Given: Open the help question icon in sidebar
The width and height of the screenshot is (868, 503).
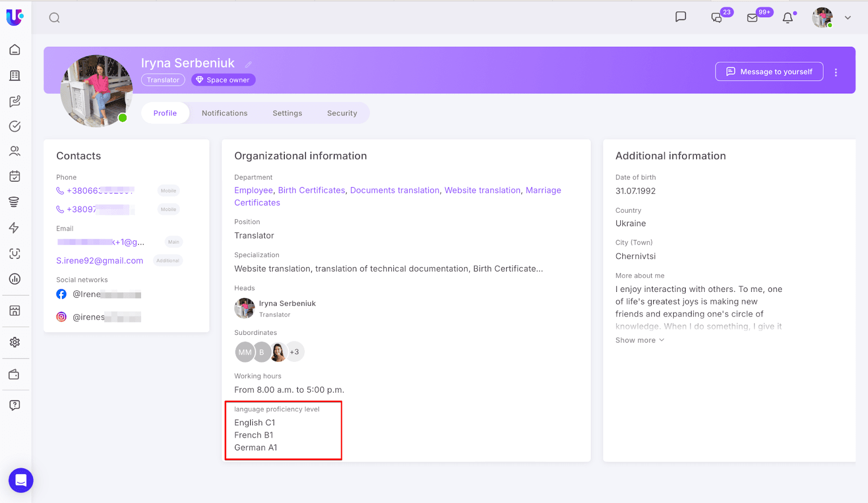Looking at the screenshot, I should click(15, 405).
